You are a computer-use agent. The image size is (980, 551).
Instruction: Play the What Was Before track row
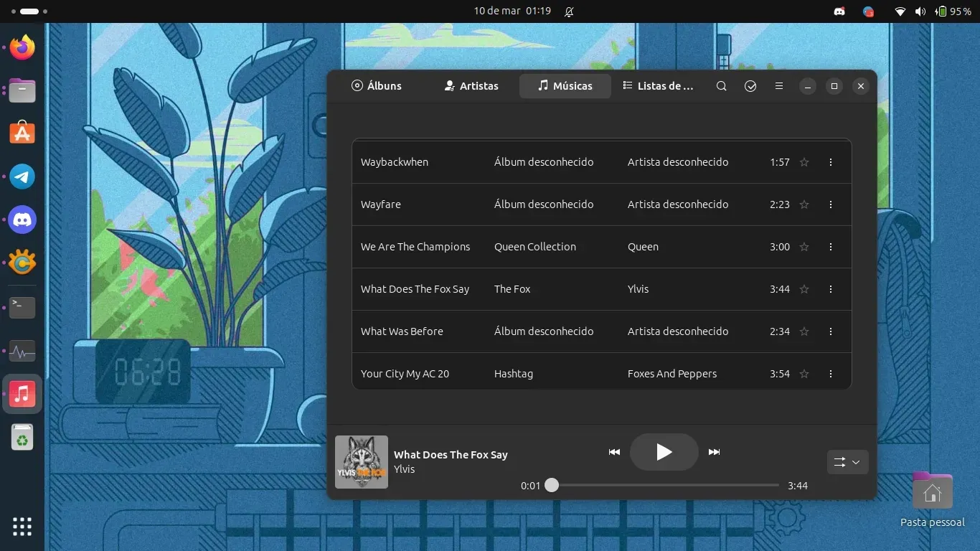coord(402,331)
